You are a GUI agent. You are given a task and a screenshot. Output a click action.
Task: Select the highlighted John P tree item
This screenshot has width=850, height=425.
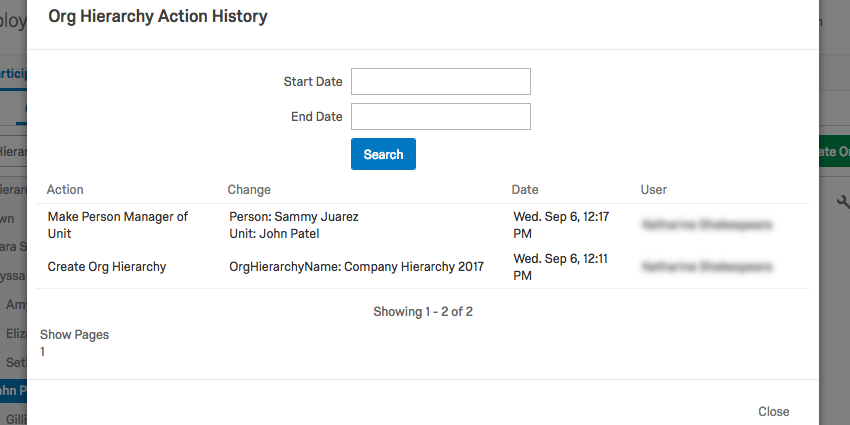point(13,390)
